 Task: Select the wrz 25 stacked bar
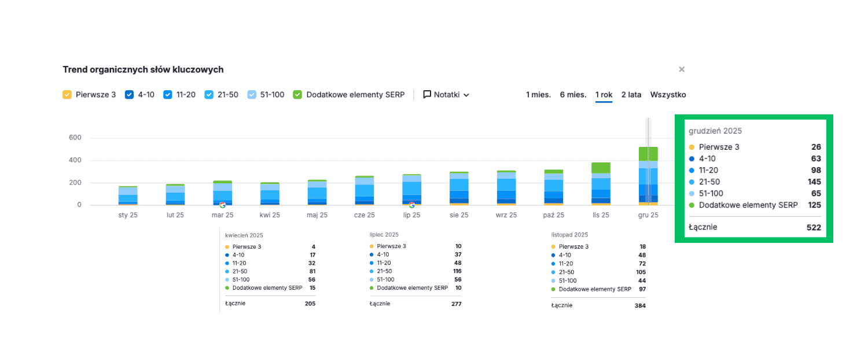tap(506, 188)
